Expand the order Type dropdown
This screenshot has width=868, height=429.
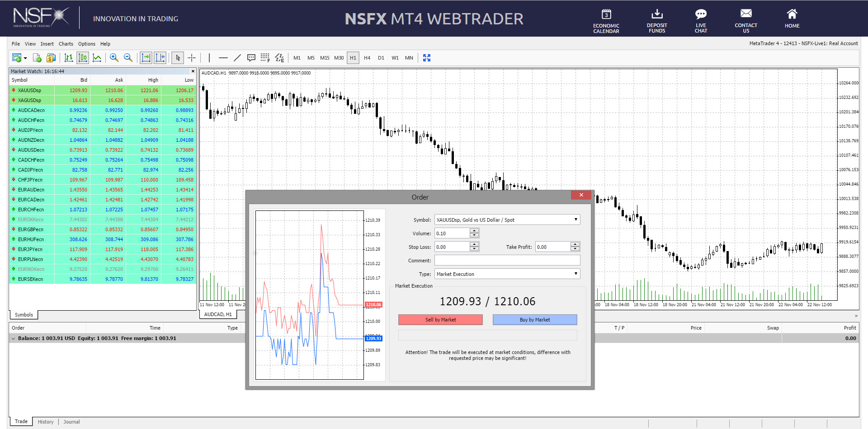tap(576, 274)
